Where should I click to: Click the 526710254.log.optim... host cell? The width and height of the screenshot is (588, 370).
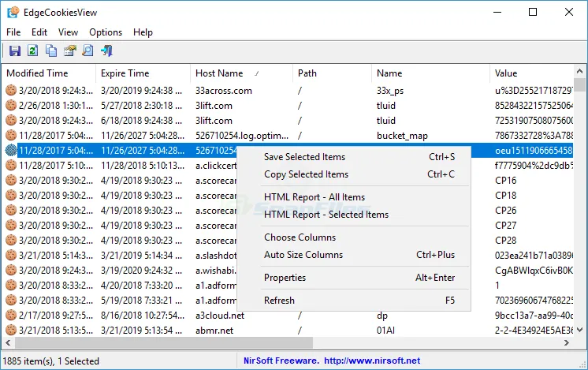coord(242,136)
